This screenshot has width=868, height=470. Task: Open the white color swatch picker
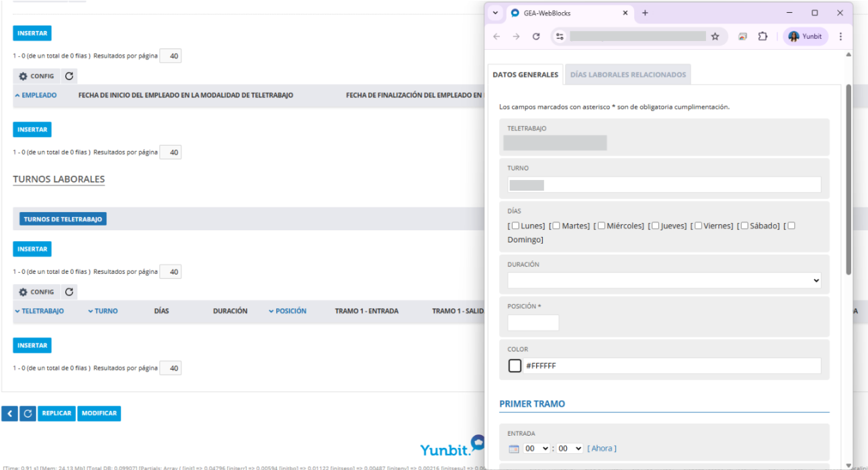coord(515,366)
